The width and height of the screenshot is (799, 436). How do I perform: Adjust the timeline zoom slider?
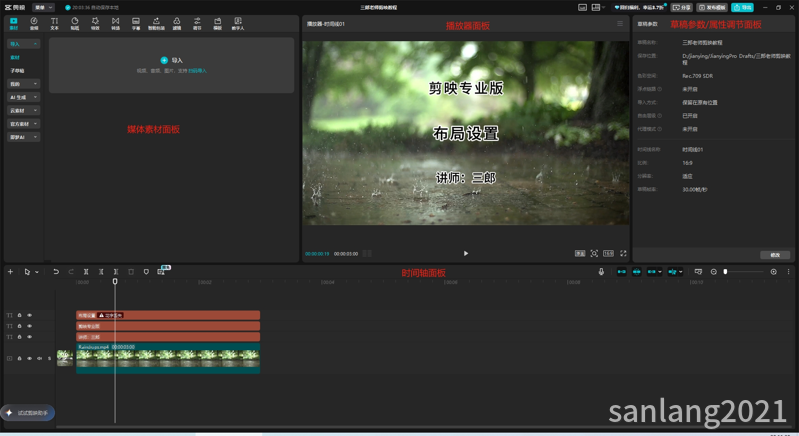pos(744,271)
